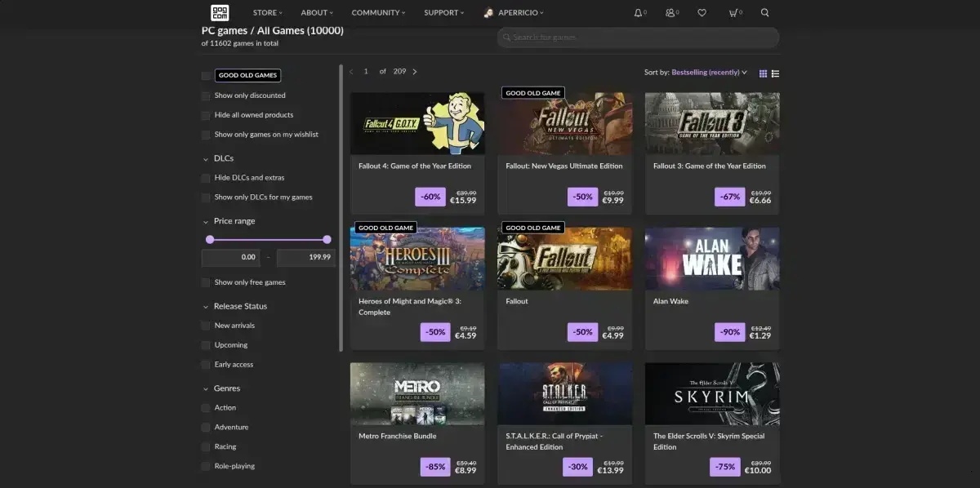980x488 pixels.
Task: Enable Show only discounted
Action: (206, 95)
